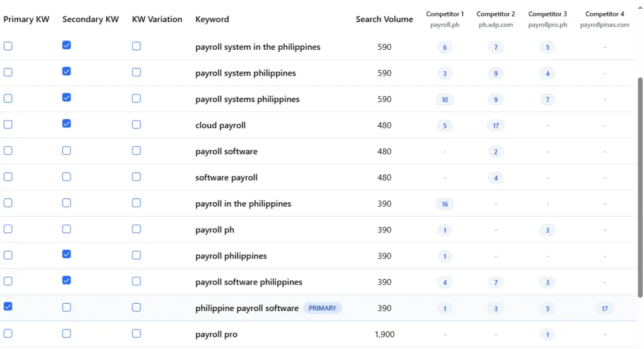644x349 pixels.
Task: Tick KW Variation for payroll systems philippines
Action: click(136, 98)
